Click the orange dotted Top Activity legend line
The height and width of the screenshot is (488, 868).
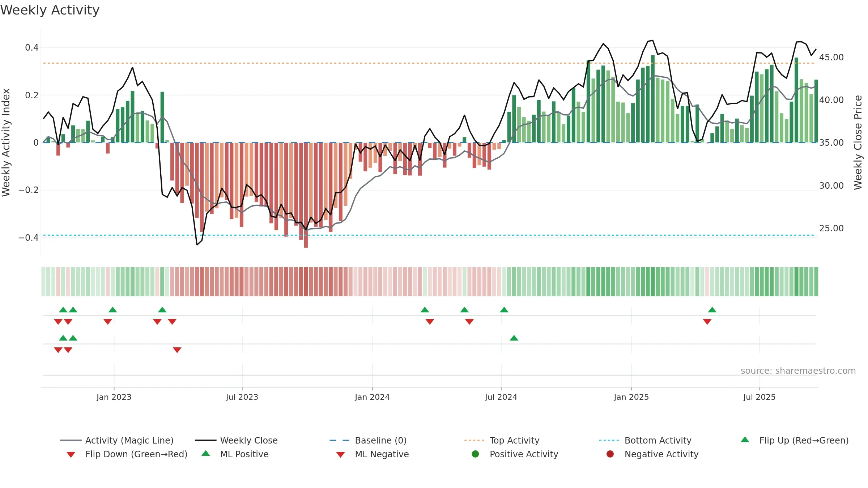point(474,440)
